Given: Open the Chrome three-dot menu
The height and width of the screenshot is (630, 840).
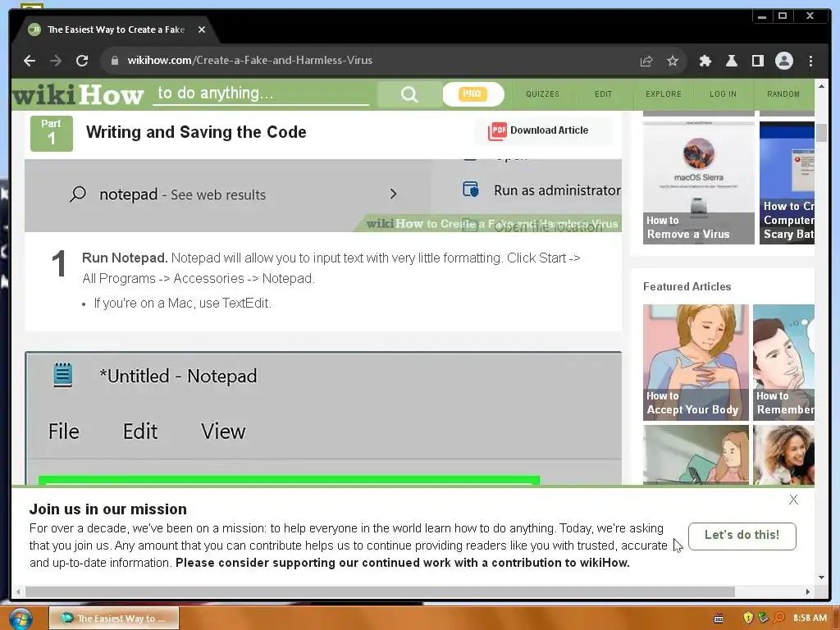Looking at the screenshot, I should click(810, 61).
